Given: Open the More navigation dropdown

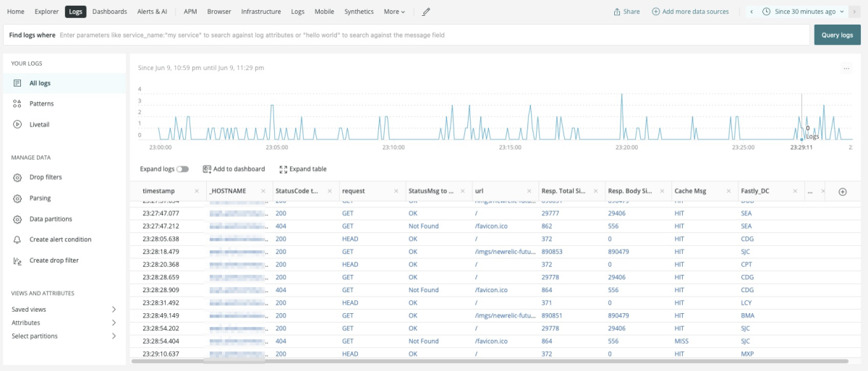Looking at the screenshot, I should pos(394,12).
